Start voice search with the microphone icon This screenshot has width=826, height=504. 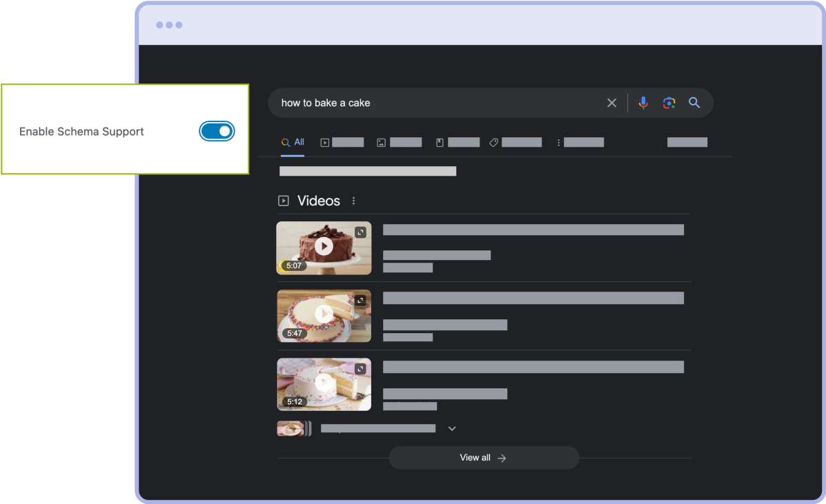pyautogui.click(x=643, y=103)
